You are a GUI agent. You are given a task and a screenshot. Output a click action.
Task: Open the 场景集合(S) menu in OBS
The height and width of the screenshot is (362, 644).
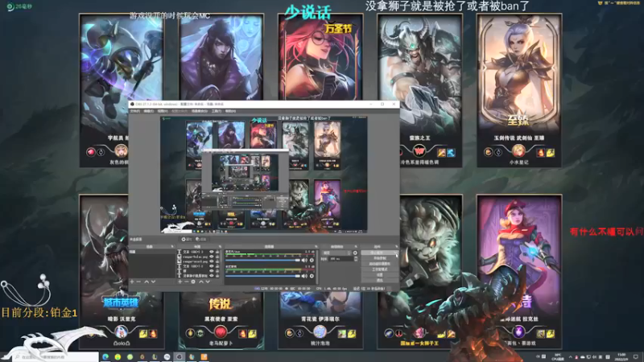[x=199, y=111]
